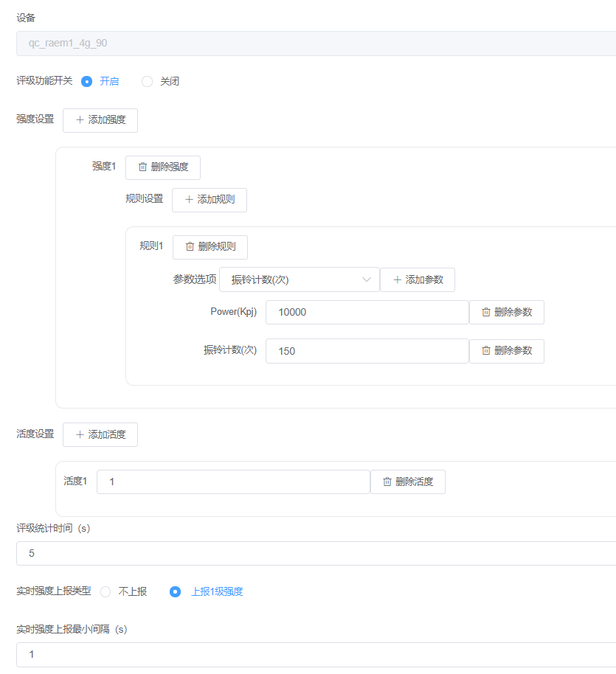Click trash icon on 删除规则 button
Image resolution: width=616 pixels, height=674 pixels.
tap(190, 247)
